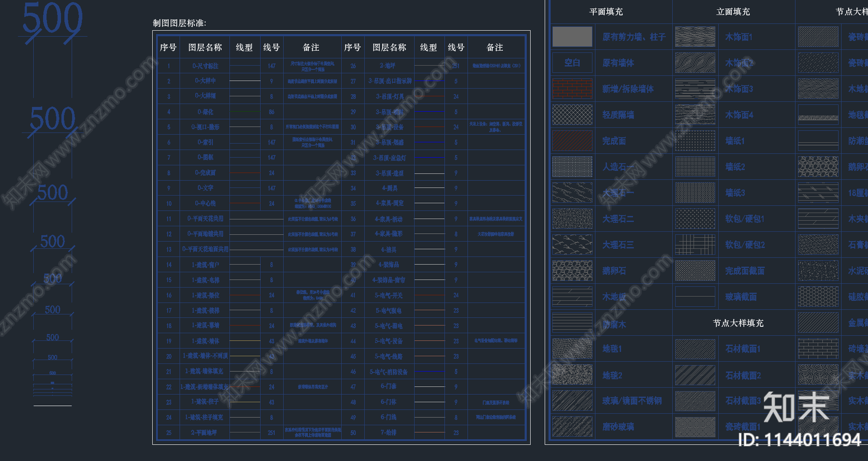Select layer name 0-平面天花共用

coord(206,219)
